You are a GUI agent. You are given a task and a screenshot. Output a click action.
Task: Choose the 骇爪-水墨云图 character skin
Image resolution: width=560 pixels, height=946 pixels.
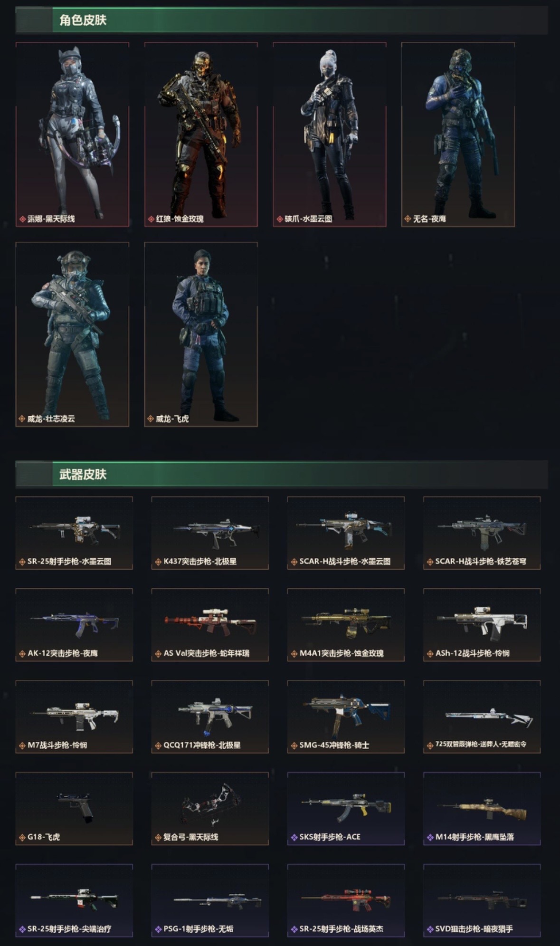click(x=330, y=134)
